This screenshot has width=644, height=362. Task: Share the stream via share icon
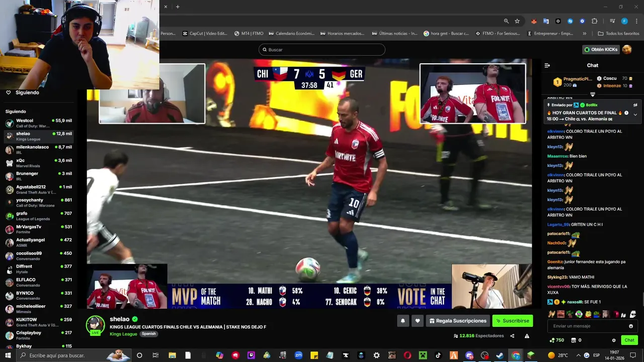pyautogui.click(x=512, y=336)
